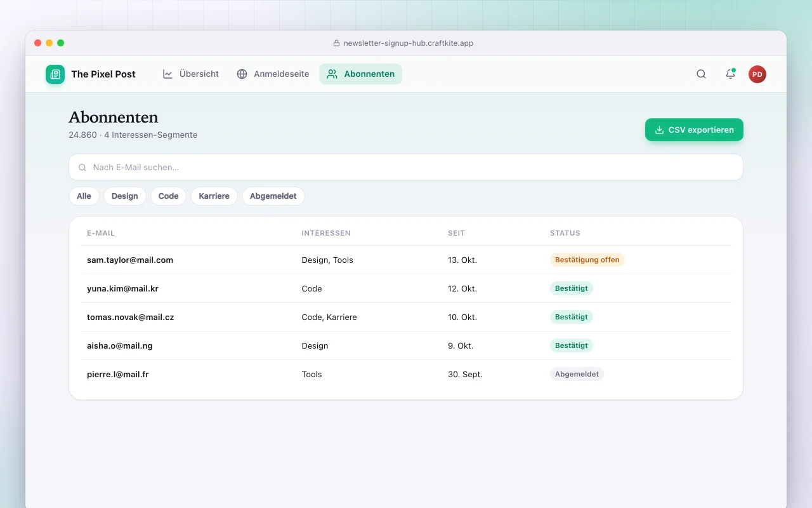The height and width of the screenshot is (508, 812).
Task: Filter subscribers by Design segment
Action: point(125,196)
